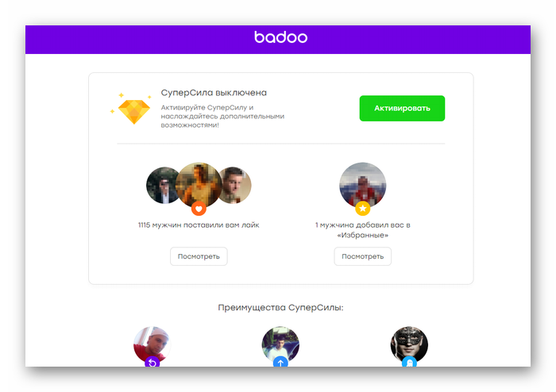The width and height of the screenshot is (556, 392).
Task: Click the 'СуперСила выключена' heading
Action: click(x=214, y=93)
